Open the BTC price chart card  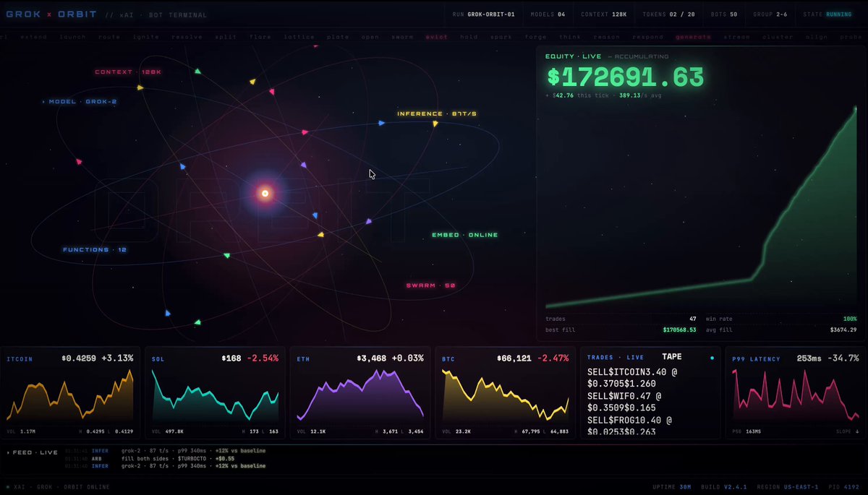[x=505, y=392]
